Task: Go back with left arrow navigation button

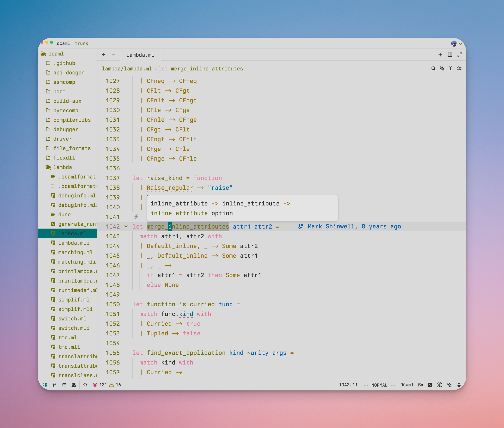Action: 104,55
